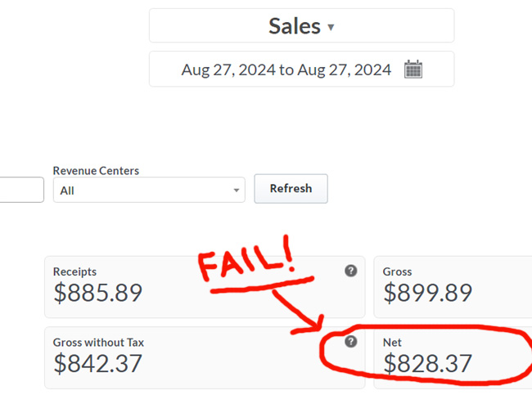Select the Net summary card

click(453, 357)
